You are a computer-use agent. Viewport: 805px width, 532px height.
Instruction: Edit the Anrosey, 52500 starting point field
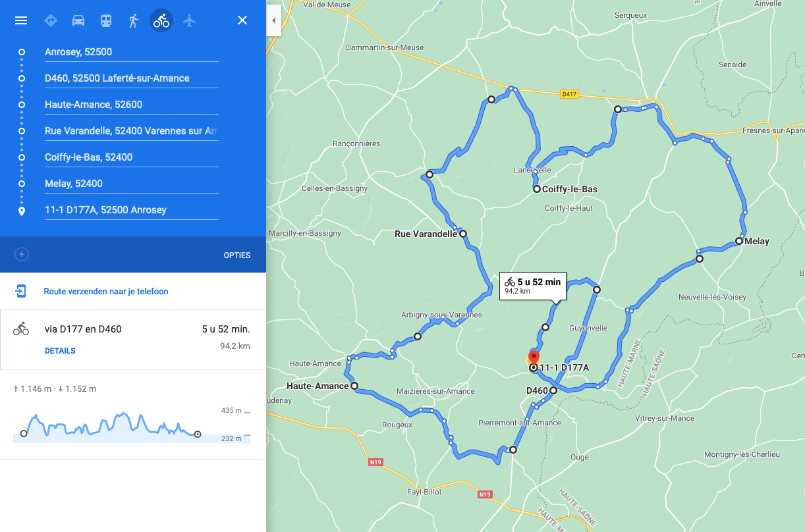pyautogui.click(x=131, y=52)
